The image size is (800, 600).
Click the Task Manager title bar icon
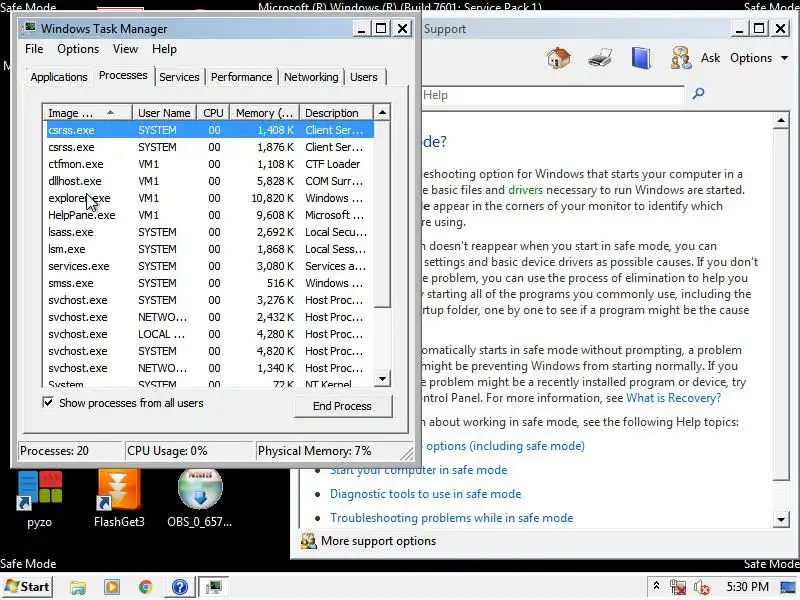[x=31, y=28]
